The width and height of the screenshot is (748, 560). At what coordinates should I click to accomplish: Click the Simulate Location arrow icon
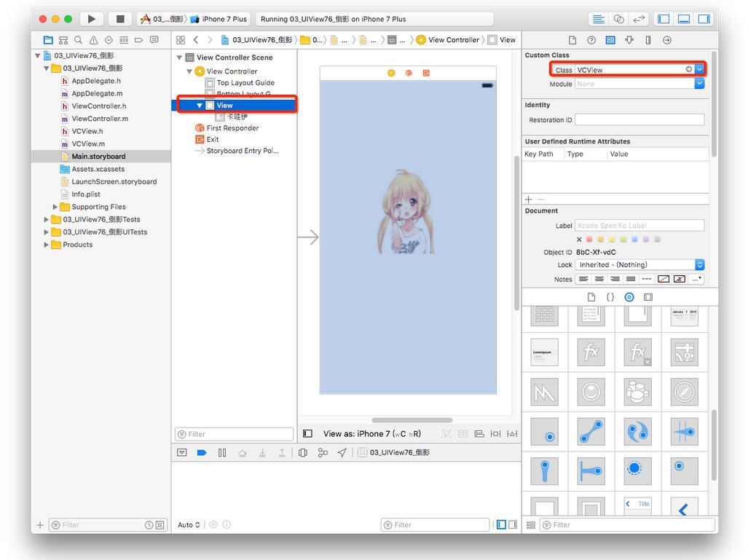[x=342, y=452]
